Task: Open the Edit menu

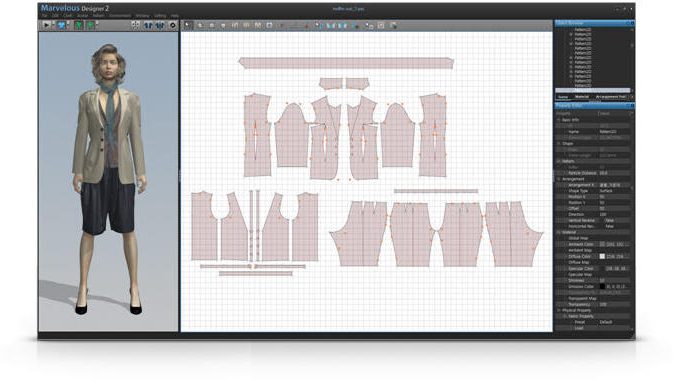Action: pyautogui.click(x=55, y=16)
